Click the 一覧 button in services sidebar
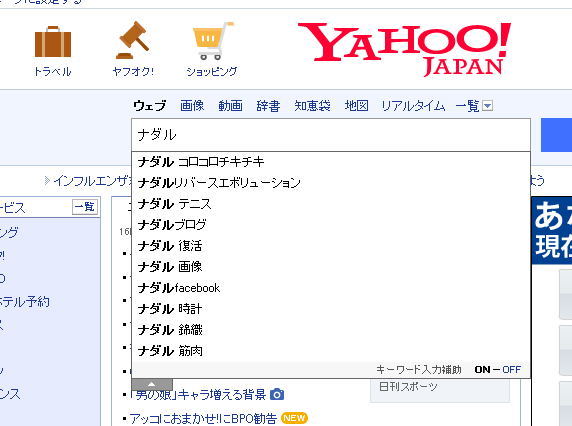The height and width of the screenshot is (426, 572). point(85,207)
